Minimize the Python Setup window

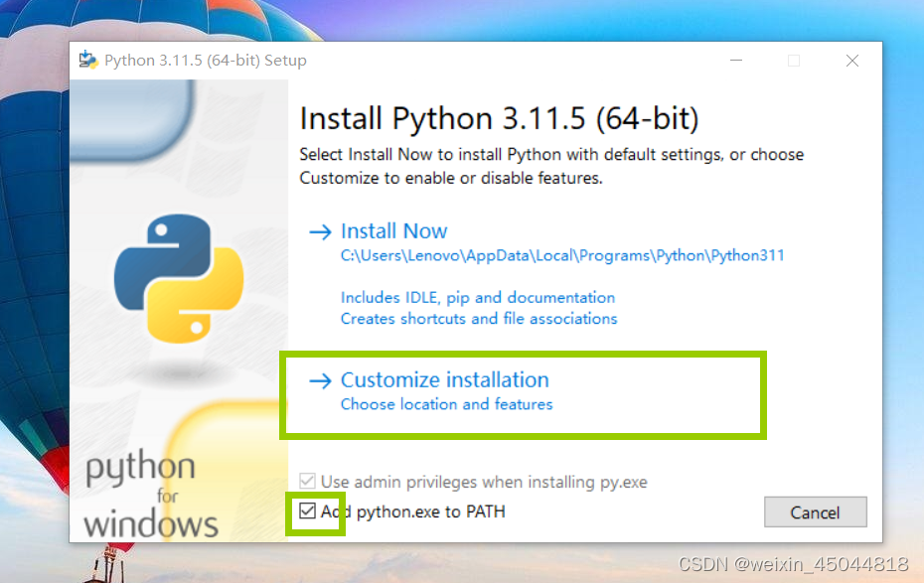(x=736, y=61)
